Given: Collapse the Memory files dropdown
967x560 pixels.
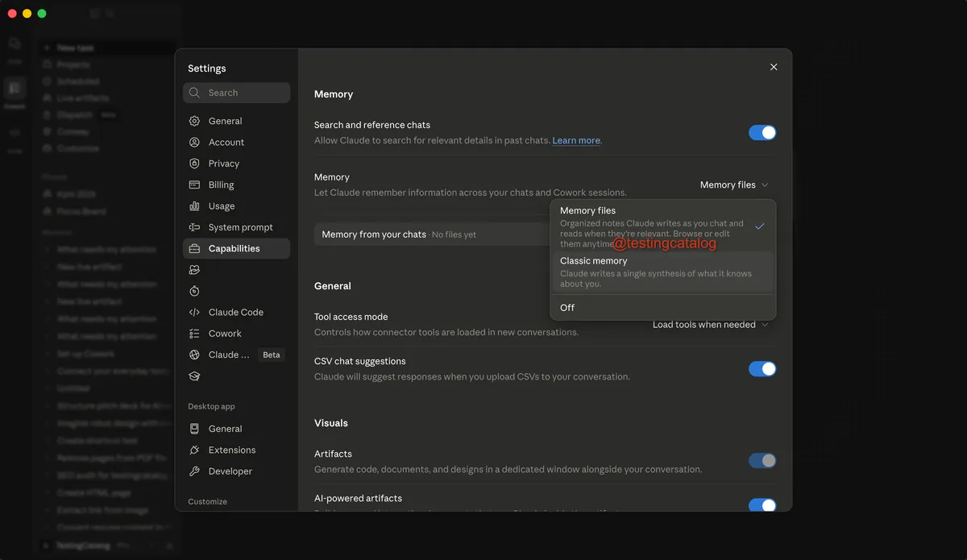Looking at the screenshot, I should [734, 185].
